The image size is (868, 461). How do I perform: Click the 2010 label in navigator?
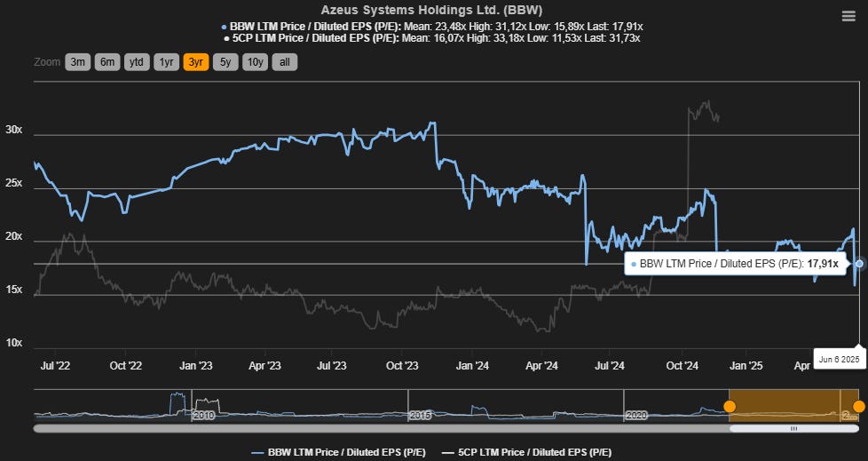coord(203,415)
